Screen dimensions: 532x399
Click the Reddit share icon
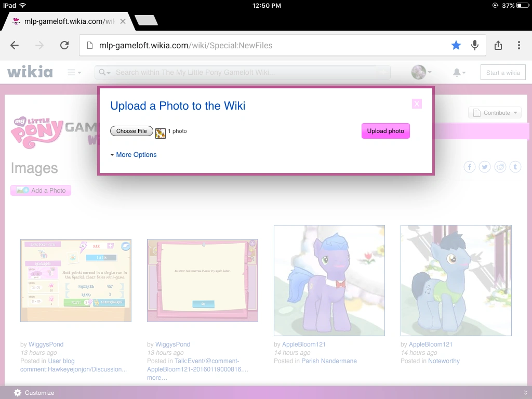click(500, 167)
